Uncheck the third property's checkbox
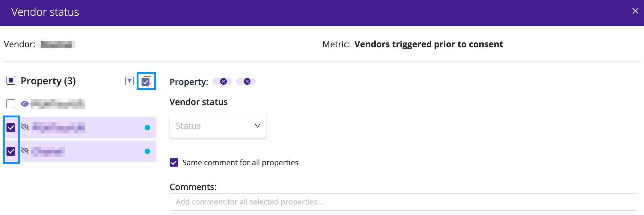 [x=11, y=151]
